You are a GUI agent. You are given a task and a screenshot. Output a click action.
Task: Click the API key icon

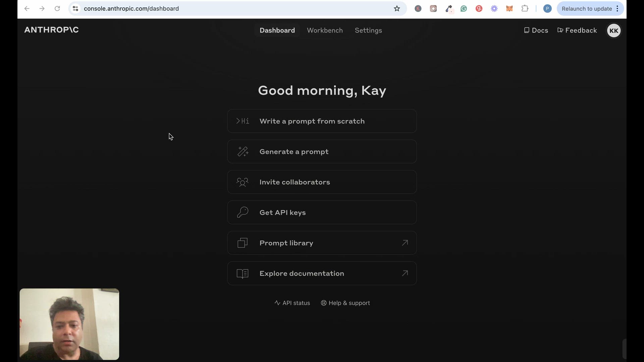[x=243, y=213]
